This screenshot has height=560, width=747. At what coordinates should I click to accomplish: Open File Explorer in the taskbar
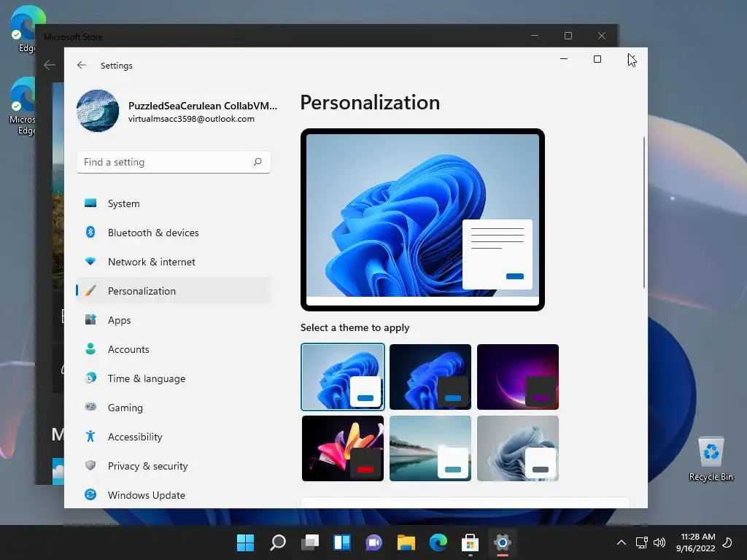click(x=406, y=542)
